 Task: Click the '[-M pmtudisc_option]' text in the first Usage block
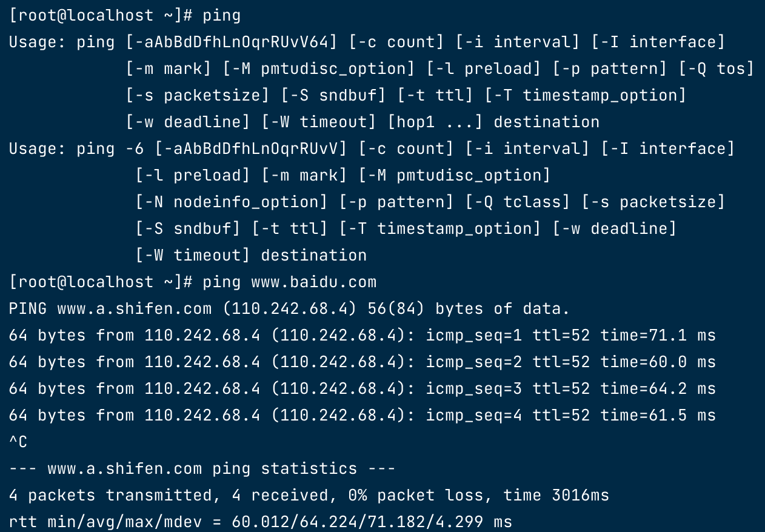[x=319, y=69]
